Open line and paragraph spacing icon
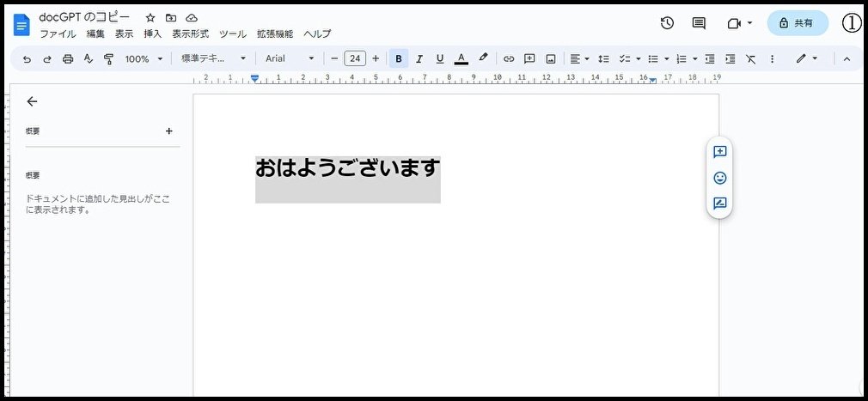This screenshot has width=868, height=401. click(x=604, y=58)
